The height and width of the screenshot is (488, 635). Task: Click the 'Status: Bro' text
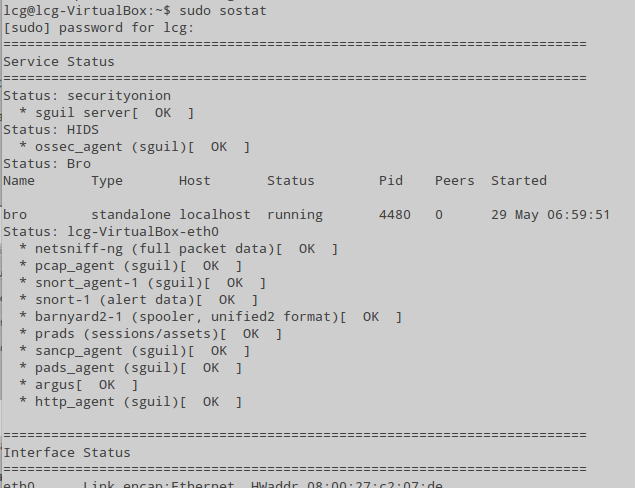47,164
